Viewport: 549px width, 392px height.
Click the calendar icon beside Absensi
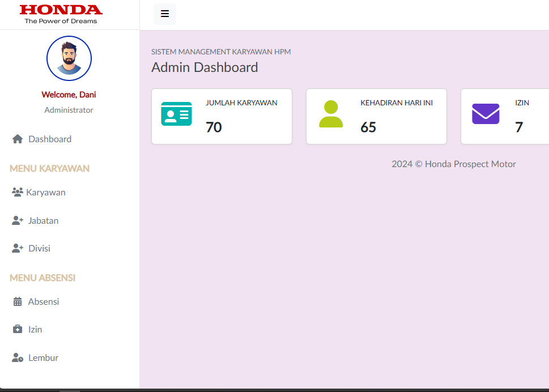tap(18, 302)
